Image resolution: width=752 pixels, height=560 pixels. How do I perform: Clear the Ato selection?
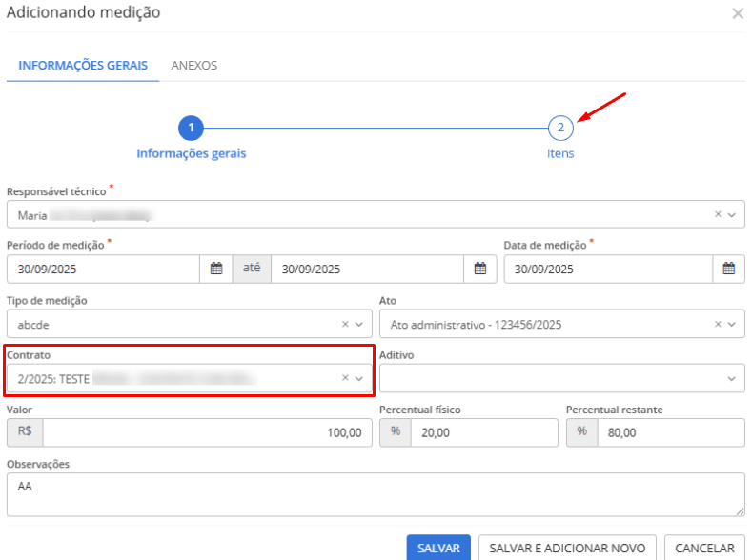(x=719, y=325)
